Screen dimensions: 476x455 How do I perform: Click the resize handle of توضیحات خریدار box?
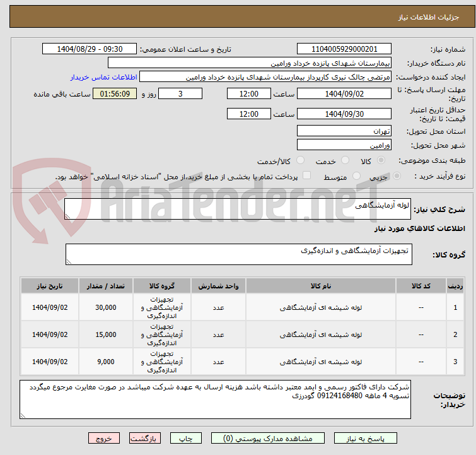coord(23,416)
